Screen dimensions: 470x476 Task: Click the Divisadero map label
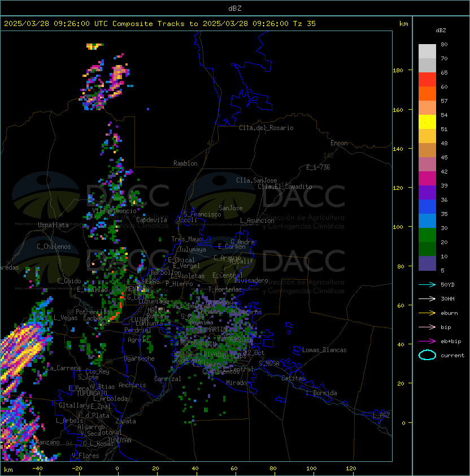[251, 280]
